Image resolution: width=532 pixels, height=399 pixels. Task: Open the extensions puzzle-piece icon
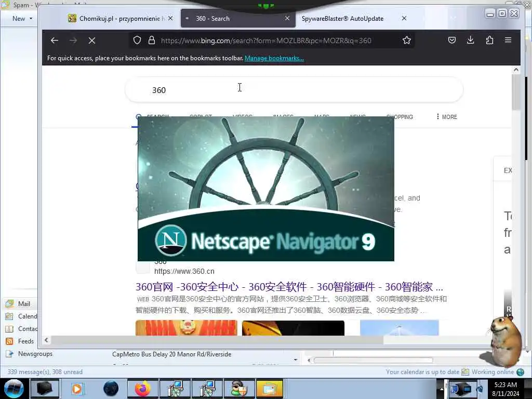[489, 40]
